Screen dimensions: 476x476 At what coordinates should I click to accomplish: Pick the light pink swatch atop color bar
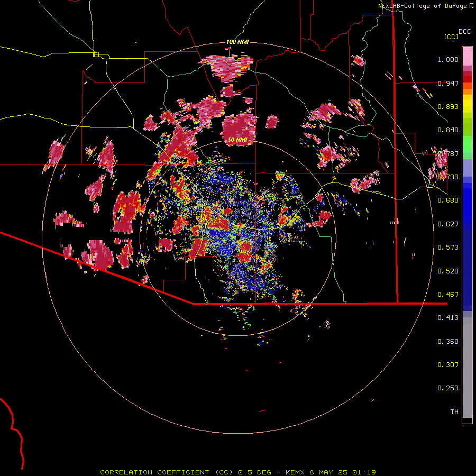coord(467,56)
